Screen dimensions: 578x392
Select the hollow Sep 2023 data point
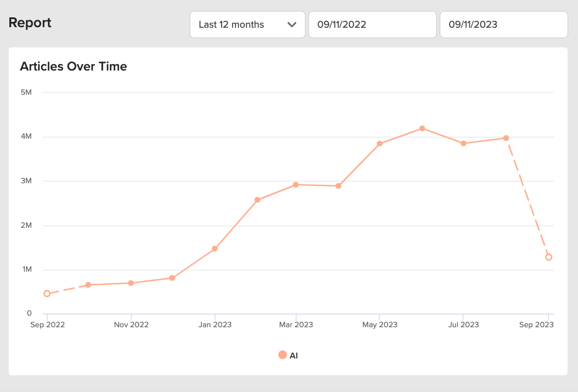tap(548, 257)
